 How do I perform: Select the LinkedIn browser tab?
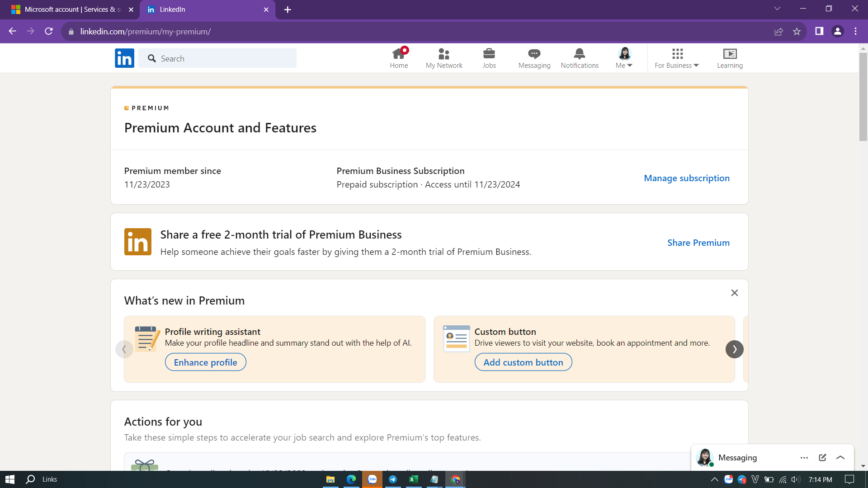pyautogui.click(x=208, y=9)
